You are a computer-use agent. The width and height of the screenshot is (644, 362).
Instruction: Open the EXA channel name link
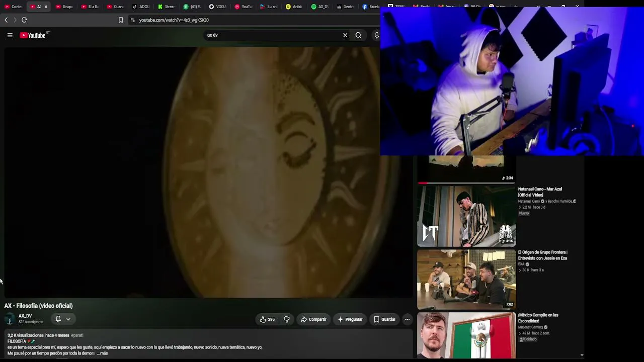pos(521,264)
